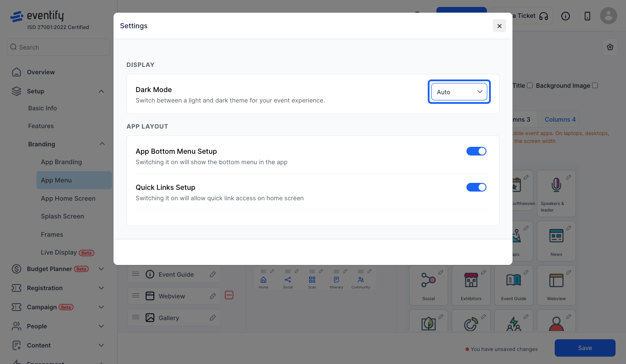Switch to the Columns 4 tab
The image size is (626, 364).
(x=560, y=119)
